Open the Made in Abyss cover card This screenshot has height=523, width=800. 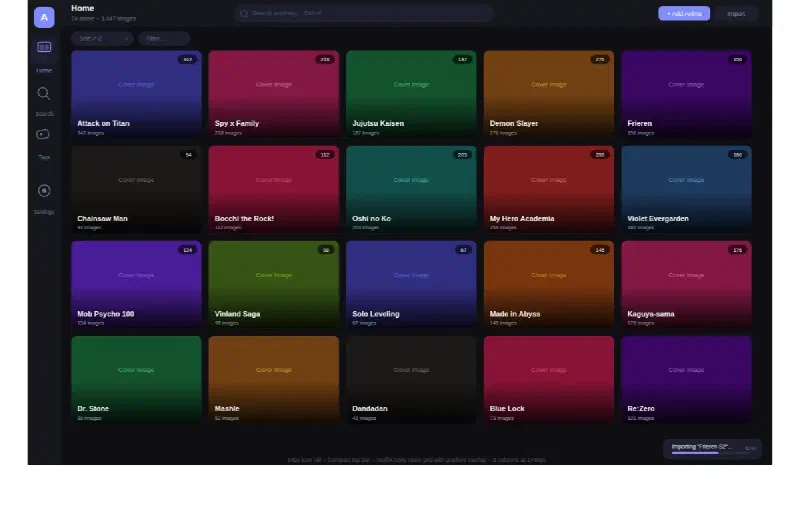(549, 285)
